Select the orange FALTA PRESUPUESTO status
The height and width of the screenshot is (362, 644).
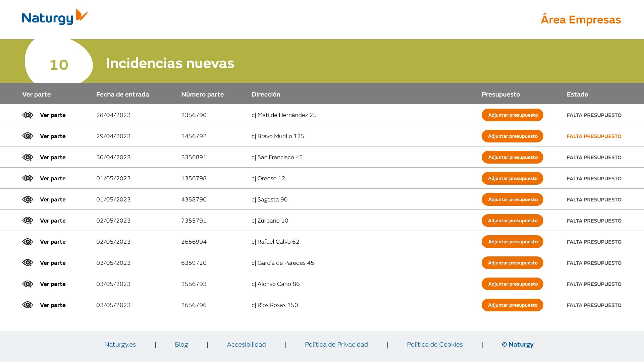[x=594, y=136]
